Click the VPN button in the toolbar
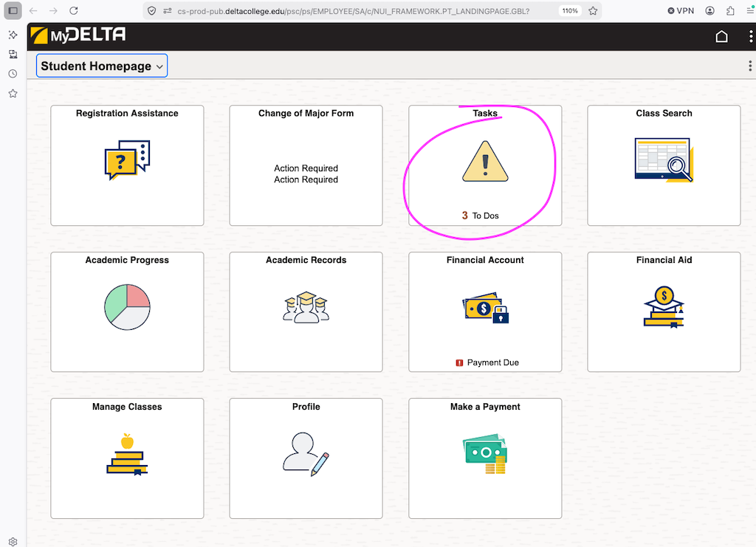756x547 pixels. 680,10
